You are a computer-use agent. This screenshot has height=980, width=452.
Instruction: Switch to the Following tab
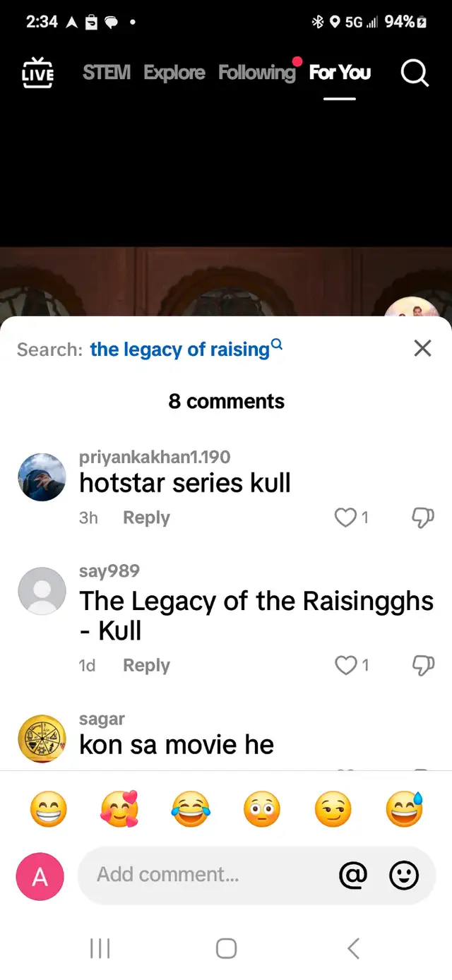click(257, 72)
